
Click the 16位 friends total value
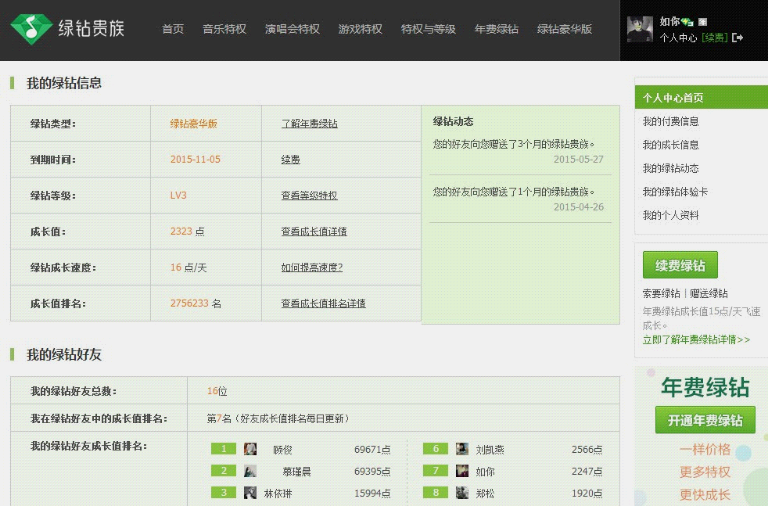click(x=217, y=391)
